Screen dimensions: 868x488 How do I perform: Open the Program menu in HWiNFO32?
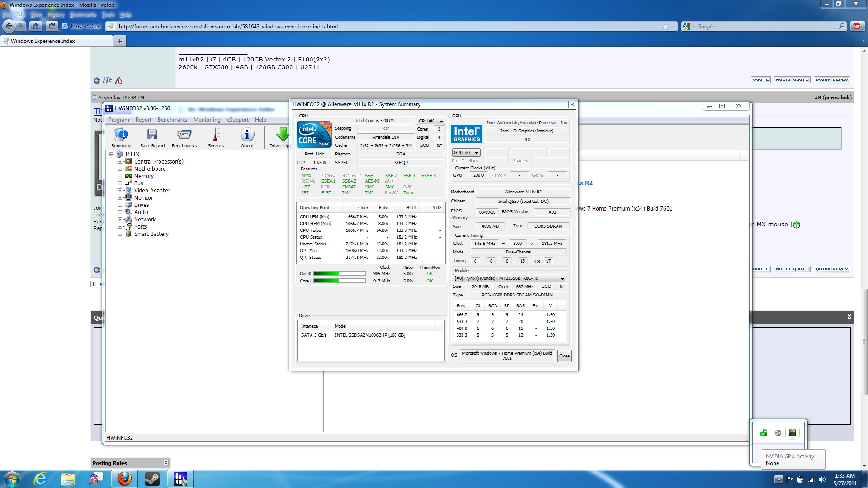point(118,120)
